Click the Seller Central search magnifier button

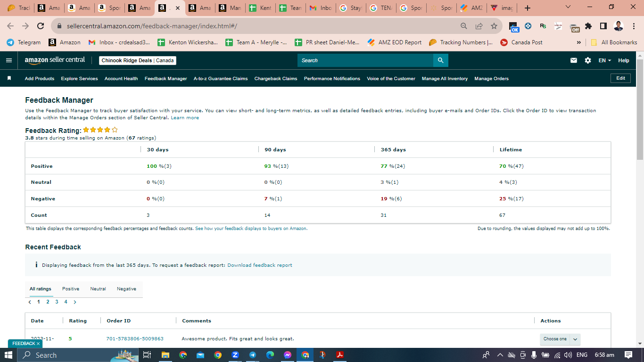[x=440, y=60]
